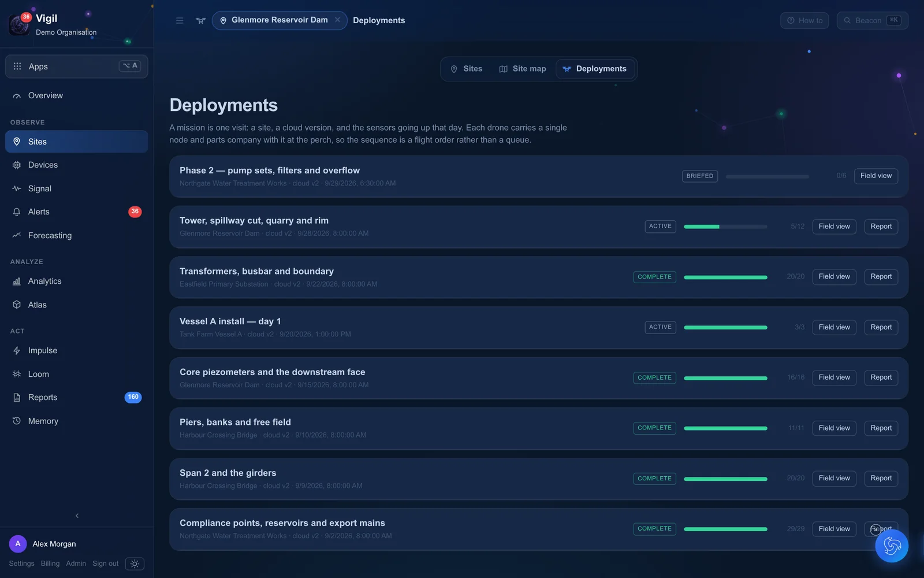This screenshot has height=578, width=924.
Task: Switch to the Site map tab
Action: click(522, 69)
